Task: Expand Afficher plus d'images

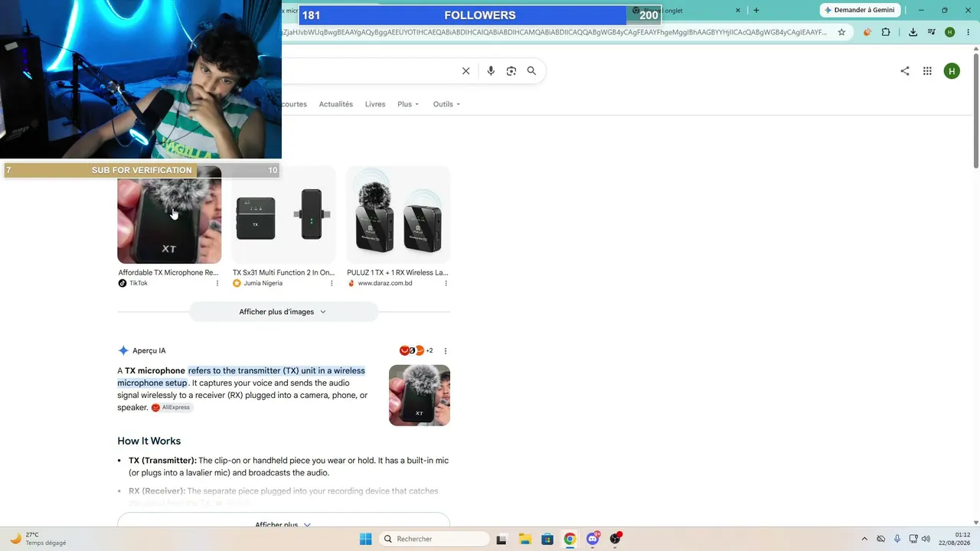Action: (283, 311)
